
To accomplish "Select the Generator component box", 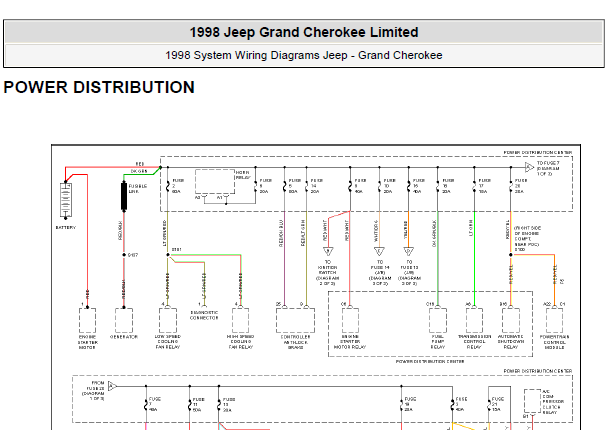I will [124, 320].
